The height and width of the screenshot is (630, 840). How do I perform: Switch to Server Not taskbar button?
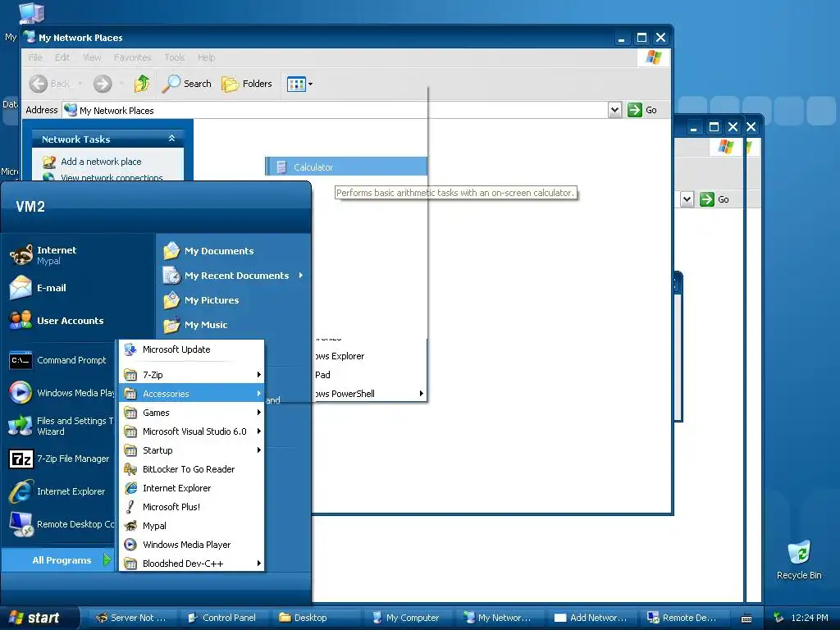pos(131,618)
